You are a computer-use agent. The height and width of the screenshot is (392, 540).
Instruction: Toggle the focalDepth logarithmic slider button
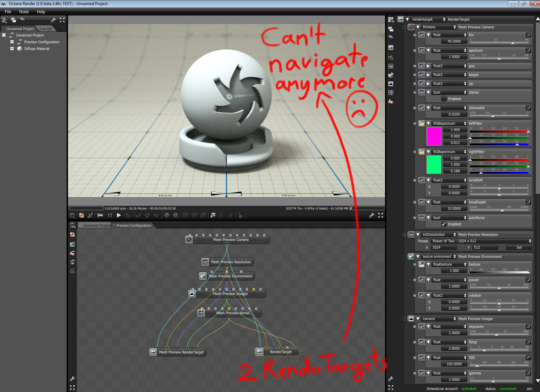[x=528, y=202]
